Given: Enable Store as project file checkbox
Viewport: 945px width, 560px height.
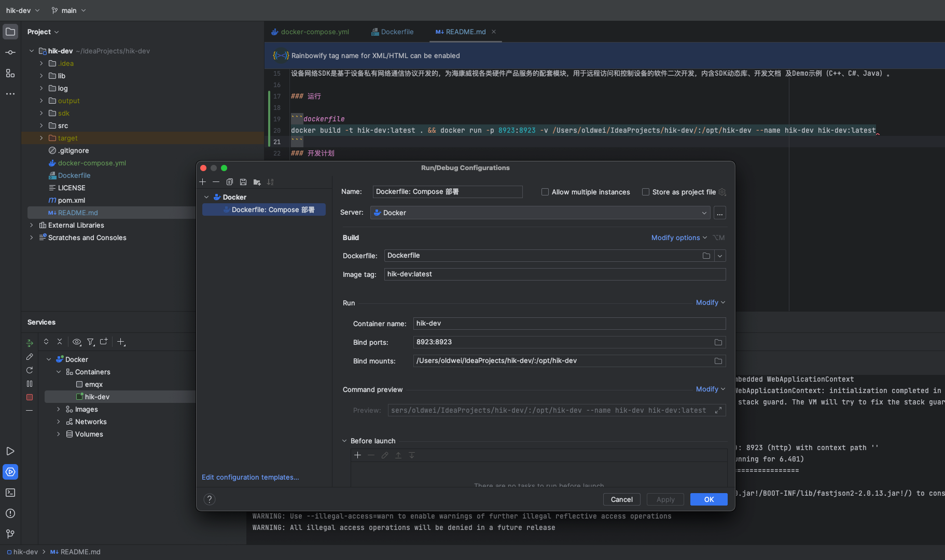Looking at the screenshot, I should 646,192.
